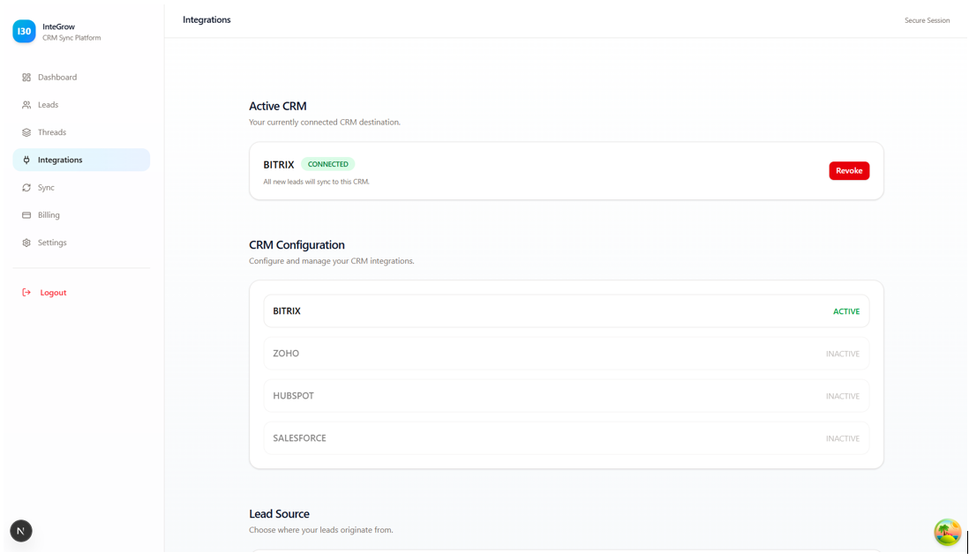This screenshot has width=969, height=560.
Task: Click the Sync refresh arrows icon
Action: (x=26, y=188)
